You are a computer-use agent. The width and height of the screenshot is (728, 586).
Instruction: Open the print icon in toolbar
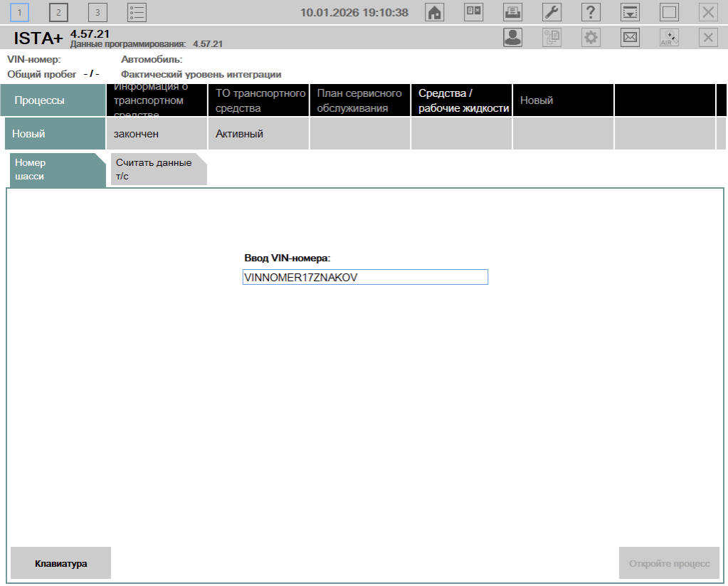pos(512,12)
